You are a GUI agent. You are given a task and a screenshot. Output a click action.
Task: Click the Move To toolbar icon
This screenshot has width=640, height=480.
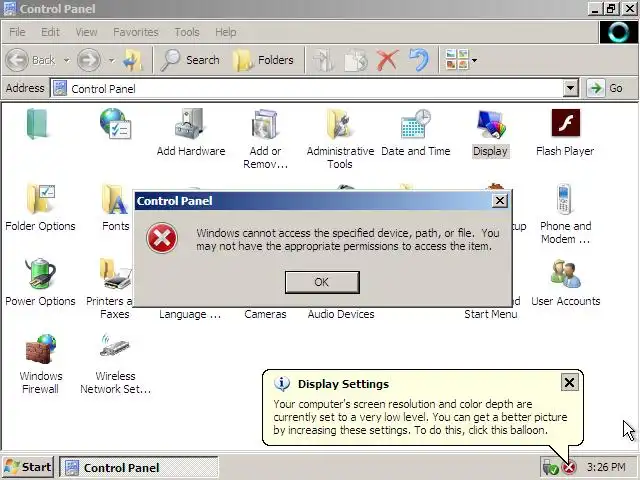click(323, 60)
